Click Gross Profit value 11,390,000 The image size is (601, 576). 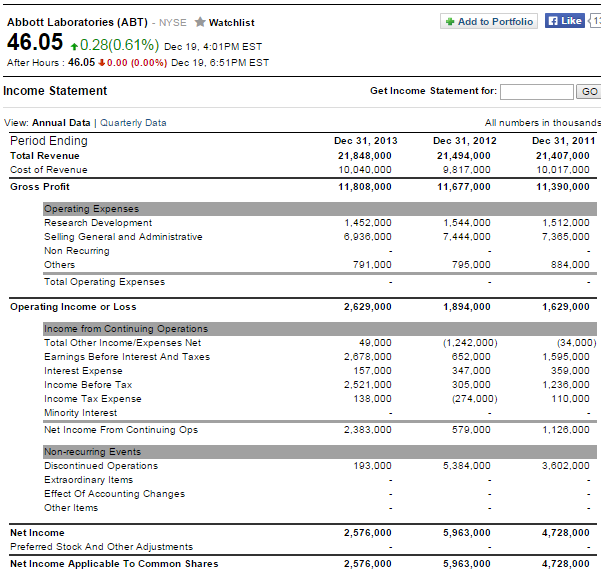tap(563, 187)
